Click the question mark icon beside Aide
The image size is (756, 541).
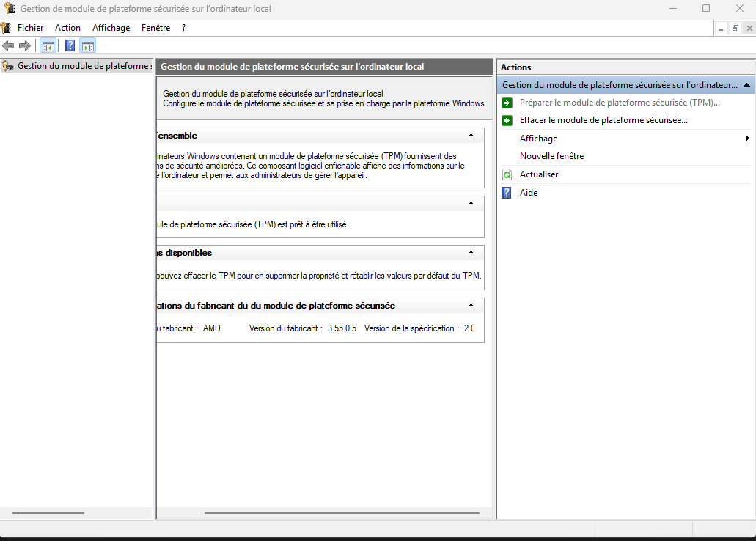point(506,193)
